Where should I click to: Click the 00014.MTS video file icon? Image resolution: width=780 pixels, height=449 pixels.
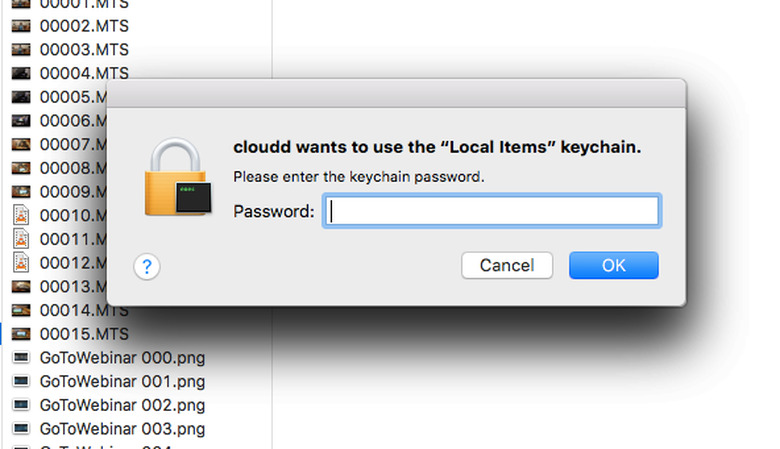coord(21,310)
